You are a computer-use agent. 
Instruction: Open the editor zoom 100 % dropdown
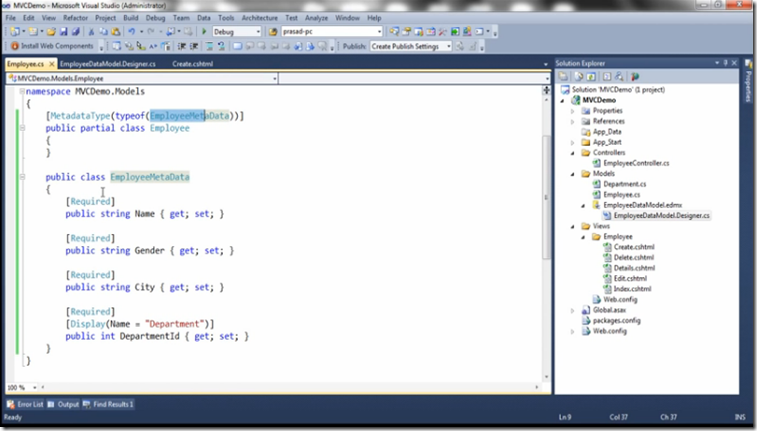click(34, 388)
